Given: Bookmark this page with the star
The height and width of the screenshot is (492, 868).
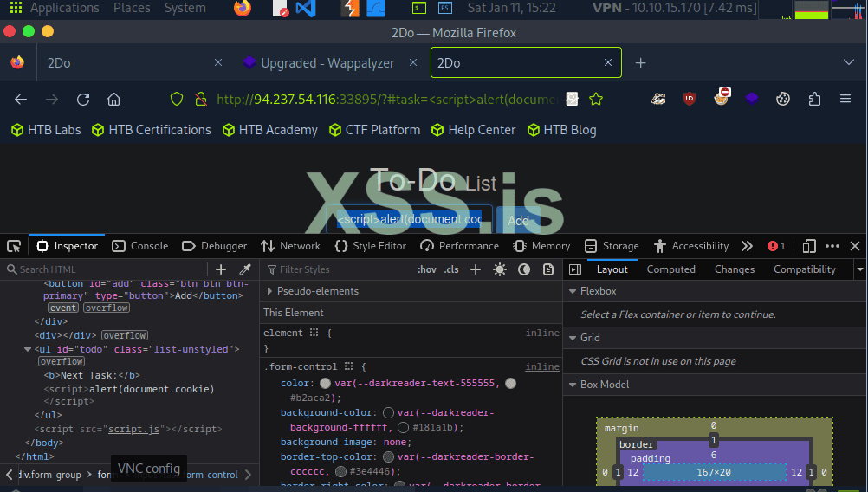Looking at the screenshot, I should click(x=596, y=99).
